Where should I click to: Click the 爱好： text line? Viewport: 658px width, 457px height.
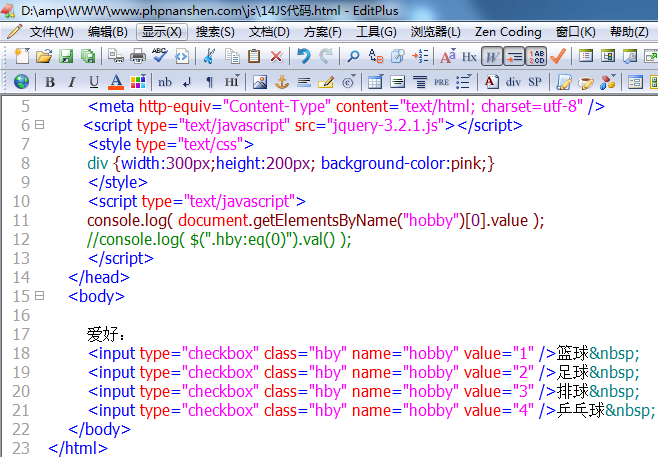(x=106, y=334)
